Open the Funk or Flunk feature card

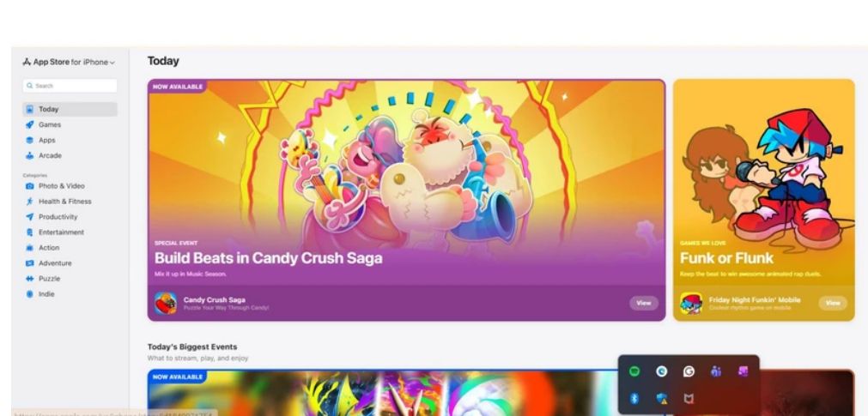click(764, 200)
